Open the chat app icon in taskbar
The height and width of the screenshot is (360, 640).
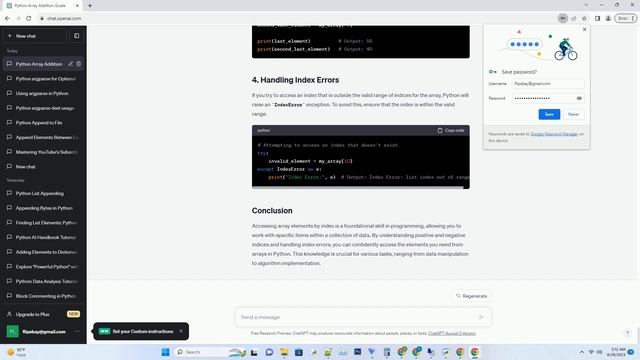click(x=269, y=352)
